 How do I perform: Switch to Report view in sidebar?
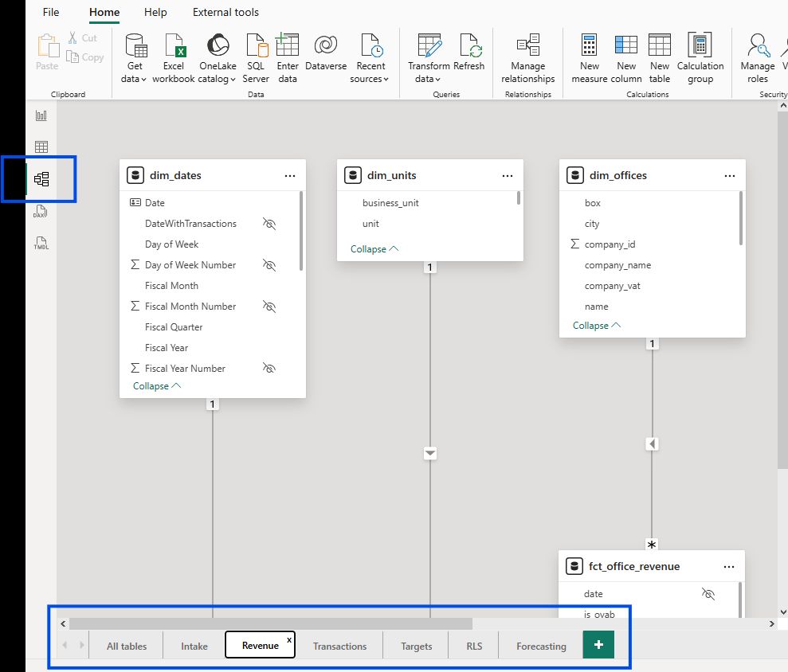[41, 115]
